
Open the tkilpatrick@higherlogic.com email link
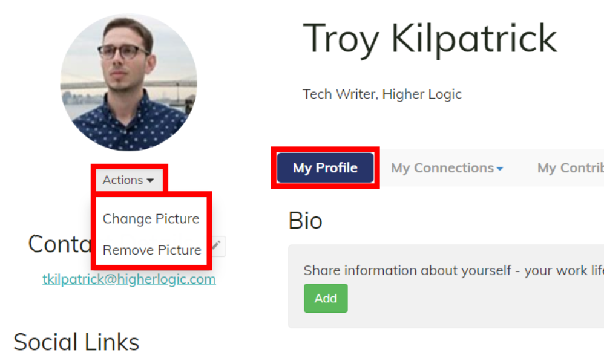(129, 279)
